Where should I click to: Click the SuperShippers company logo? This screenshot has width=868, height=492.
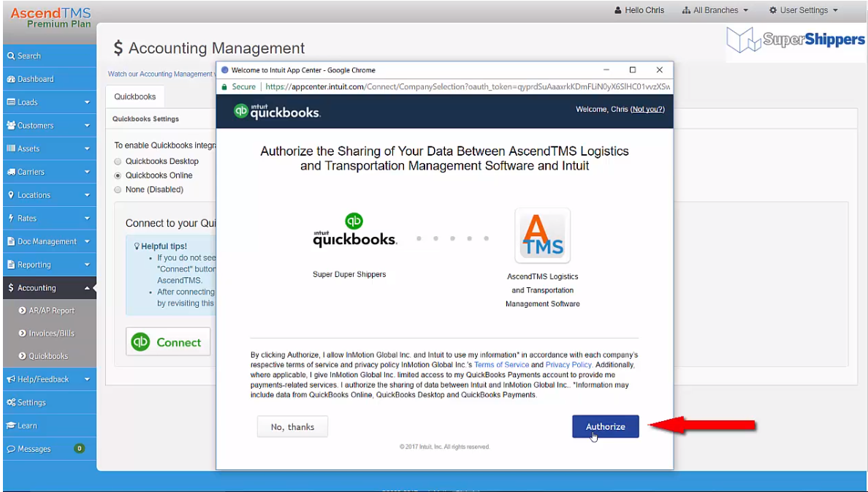[796, 40]
